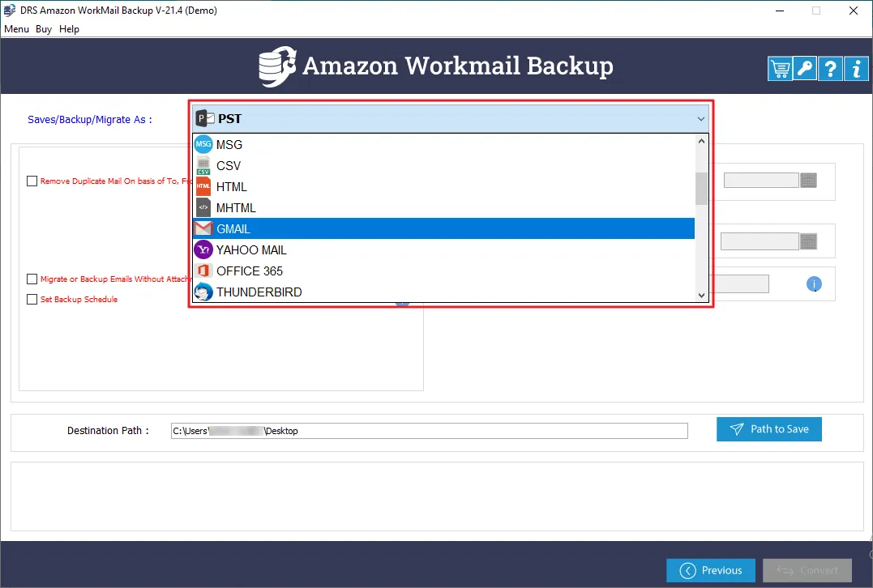Open the question mark help icon
This screenshot has width=873, height=588.
(830, 69)
